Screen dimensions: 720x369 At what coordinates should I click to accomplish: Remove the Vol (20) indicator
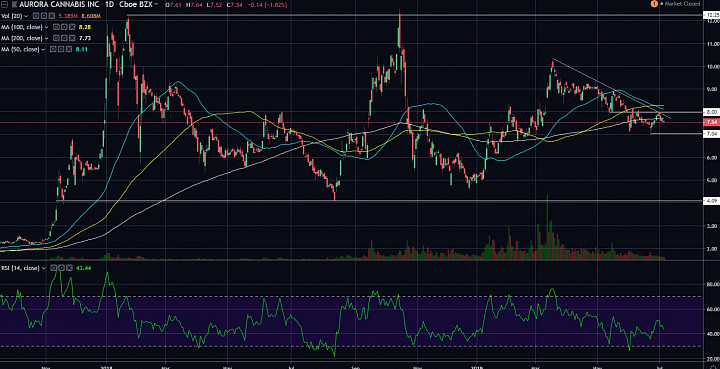(x=52, y=16)
